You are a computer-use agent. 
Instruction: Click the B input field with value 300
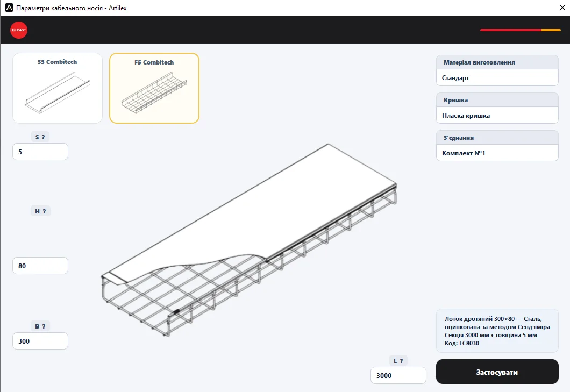coord(40,341)
